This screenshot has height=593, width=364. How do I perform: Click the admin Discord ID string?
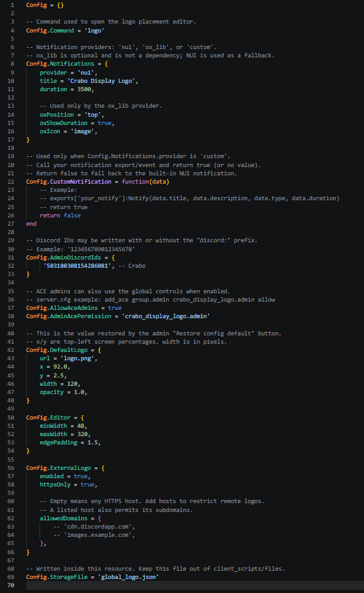[x=78, y=266]
